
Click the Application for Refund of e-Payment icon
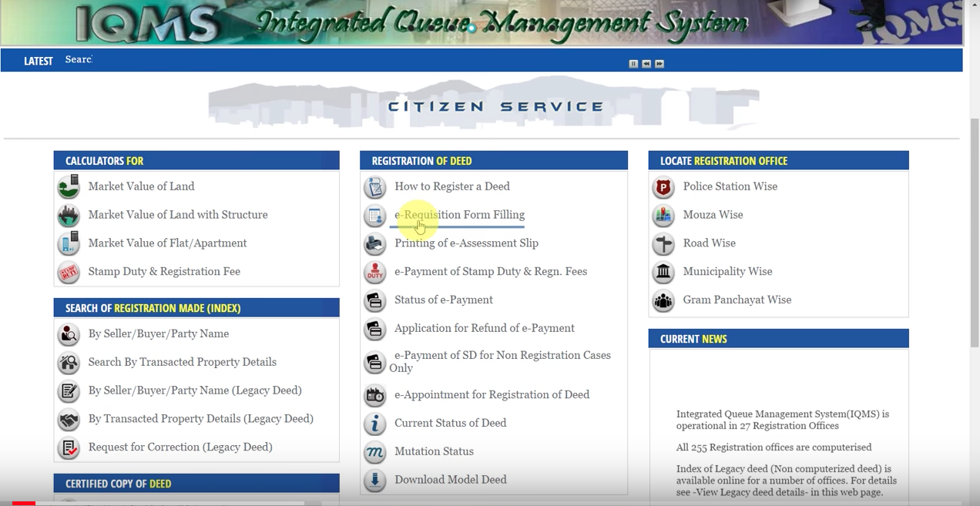[x=375, y=330]
